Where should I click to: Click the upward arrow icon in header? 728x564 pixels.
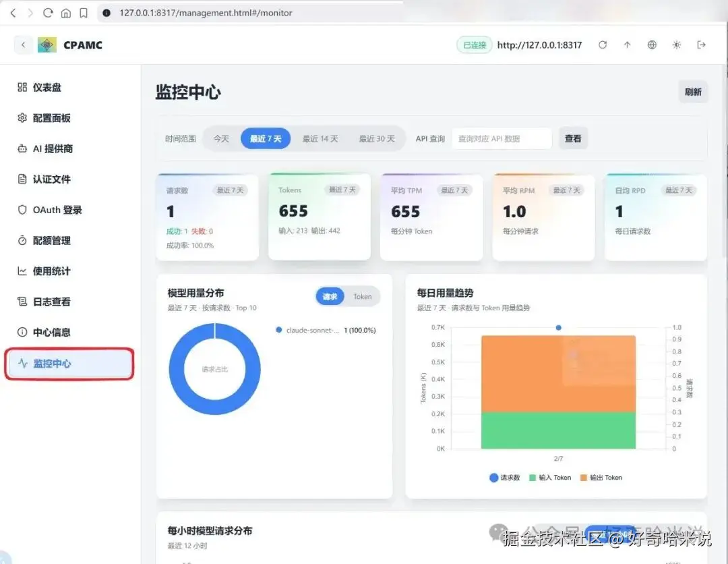pyautogui.click(x=628, y=45)
